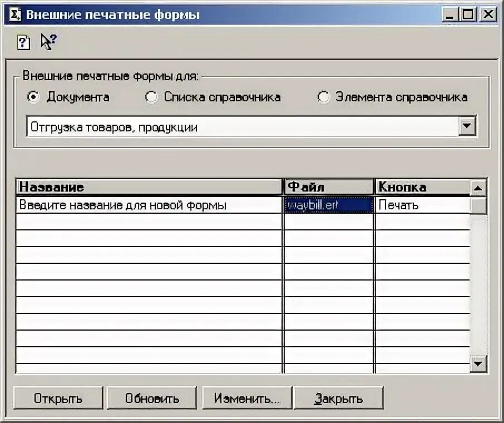
Task: Open the help description icon
Action: (x=23, y=42)
